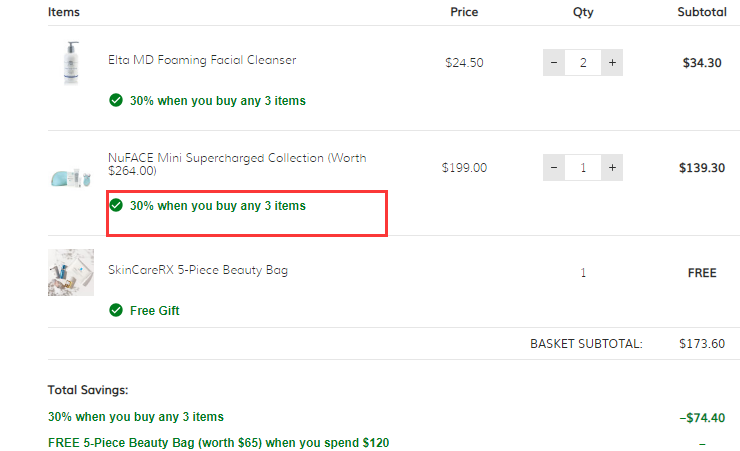This screenshot has width=740, height=451.
Task: Click the Free Gift label
Action: pyautogui.click(x=154, y=311)
